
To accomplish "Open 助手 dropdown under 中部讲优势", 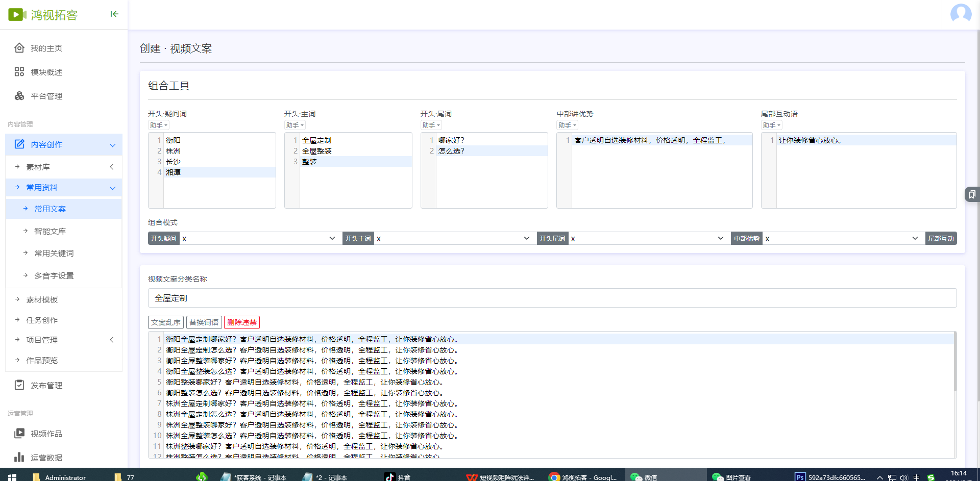I will click(568, 125).
